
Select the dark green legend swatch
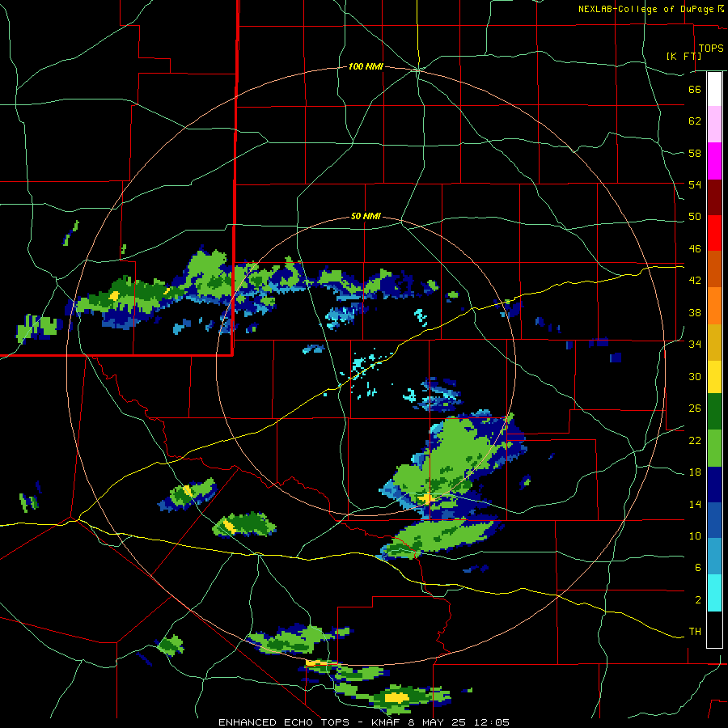point(714,412)
